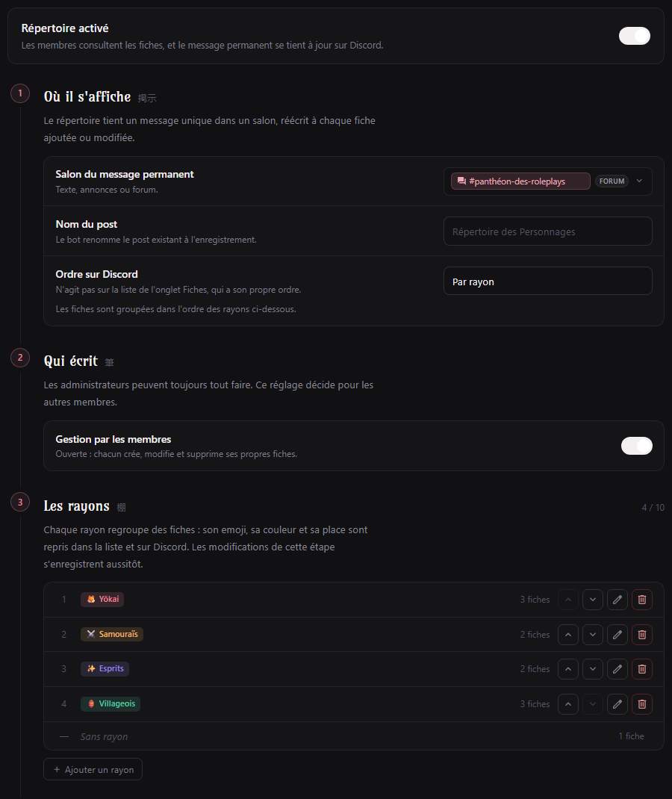Disable Gestion par les membres

(636, 445)
